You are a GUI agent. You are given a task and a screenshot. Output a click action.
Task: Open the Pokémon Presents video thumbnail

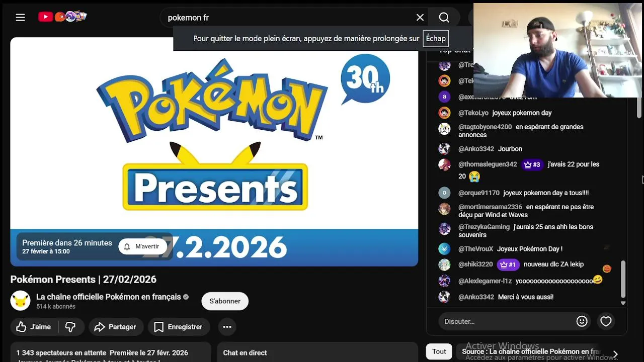[214, 151]
